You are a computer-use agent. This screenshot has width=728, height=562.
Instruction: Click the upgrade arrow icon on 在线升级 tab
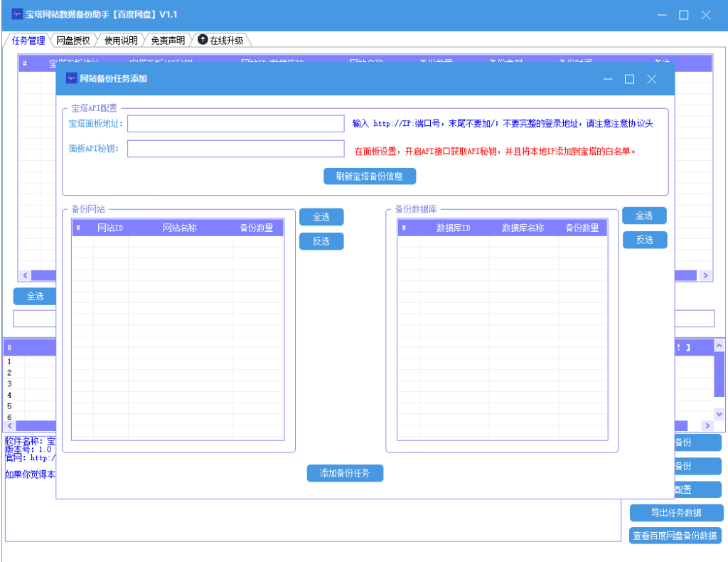point(203,39)
